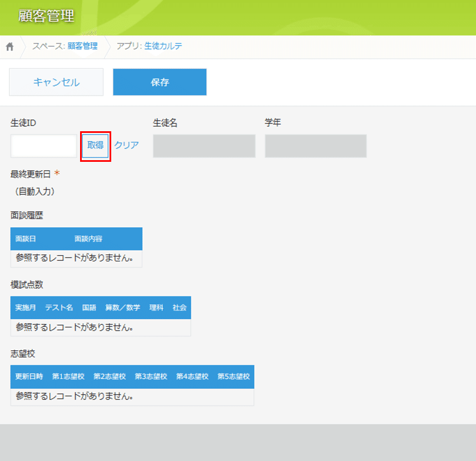Click the 志望校 section label
Viewport: 476px width, 461px height.
tap(23, 354)
